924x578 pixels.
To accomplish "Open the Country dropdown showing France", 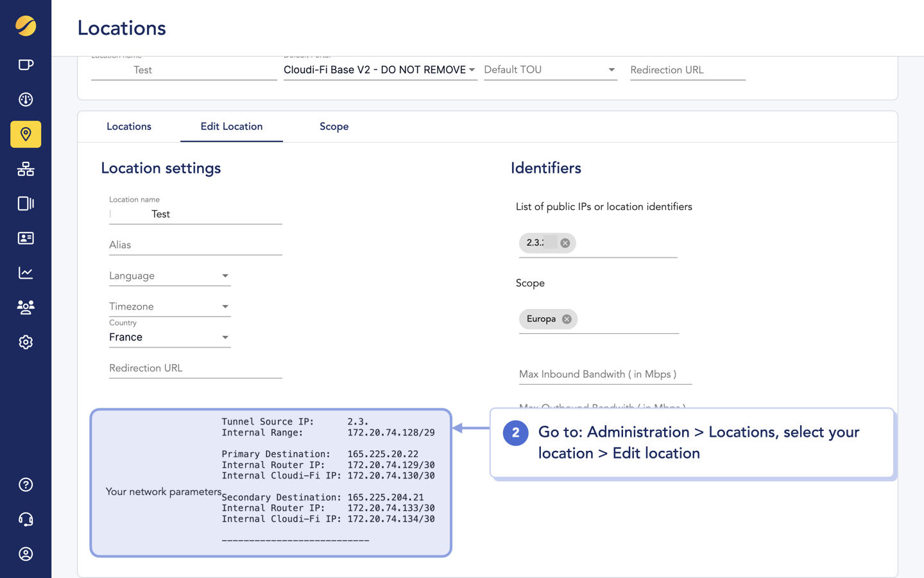I will (x=170, y=337).
